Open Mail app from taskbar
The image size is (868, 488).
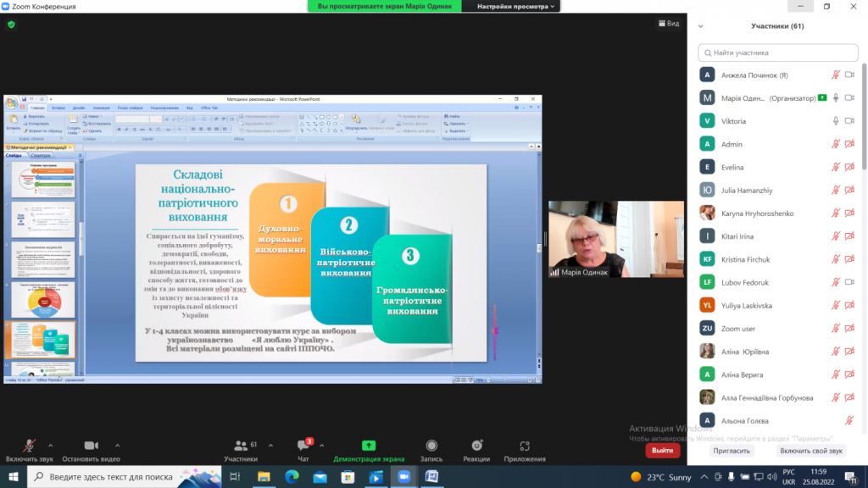click(320, 476)
